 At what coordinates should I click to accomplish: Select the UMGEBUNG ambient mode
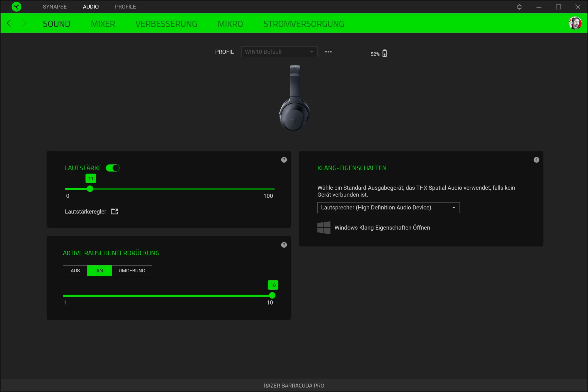pyautogui.click(x=132, y=271)
